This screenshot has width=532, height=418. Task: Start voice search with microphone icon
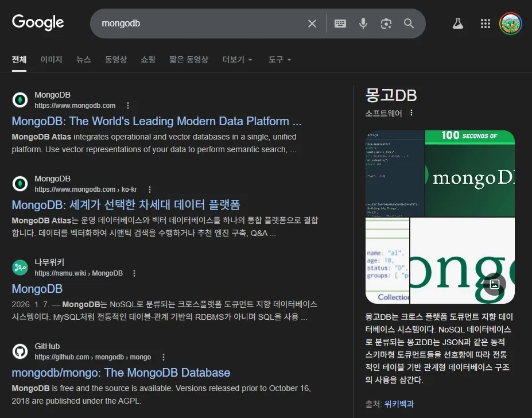(x=363, y=24)
